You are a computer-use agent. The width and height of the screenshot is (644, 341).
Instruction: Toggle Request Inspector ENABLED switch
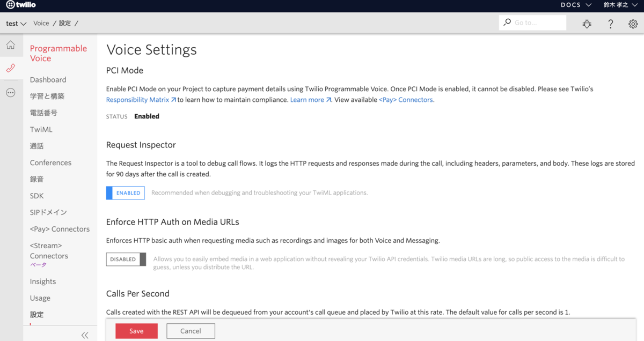coord(126,193)
